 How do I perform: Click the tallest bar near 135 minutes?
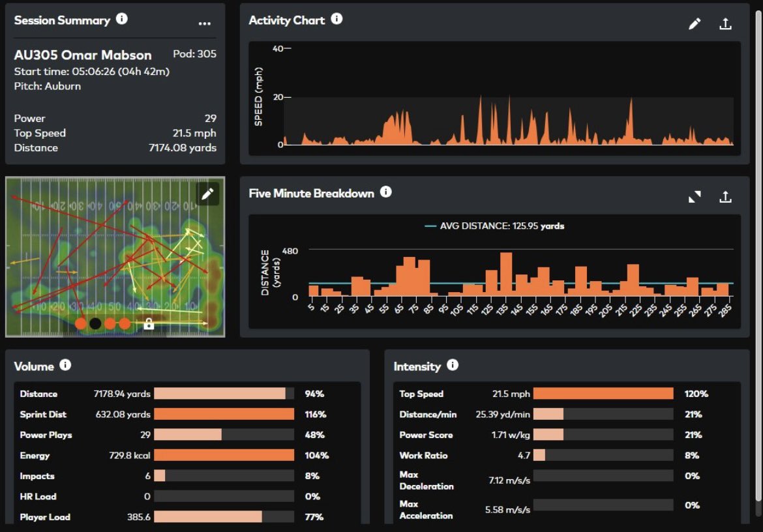click(506, 274)
